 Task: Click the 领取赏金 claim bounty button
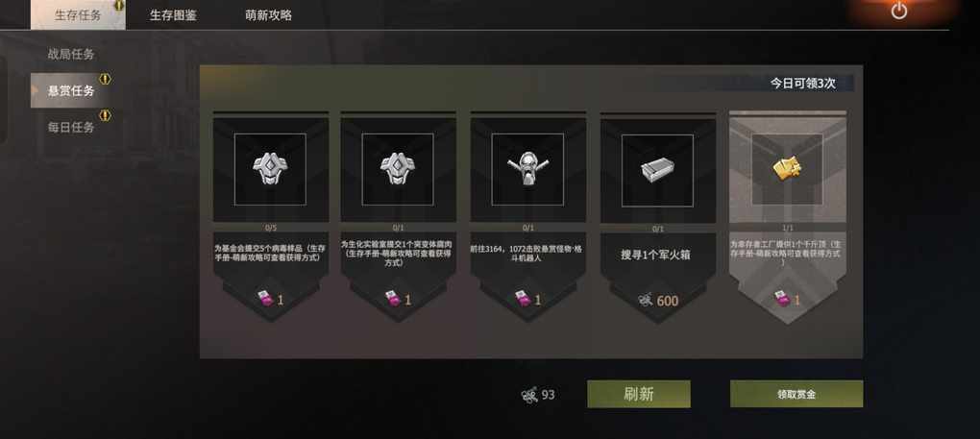point(796,394)
